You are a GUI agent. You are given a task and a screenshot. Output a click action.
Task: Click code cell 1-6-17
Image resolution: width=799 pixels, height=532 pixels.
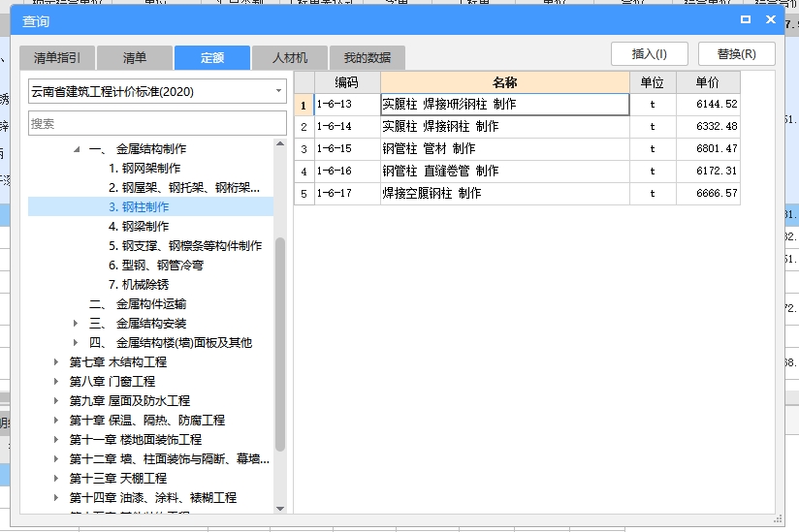(347, 194)
